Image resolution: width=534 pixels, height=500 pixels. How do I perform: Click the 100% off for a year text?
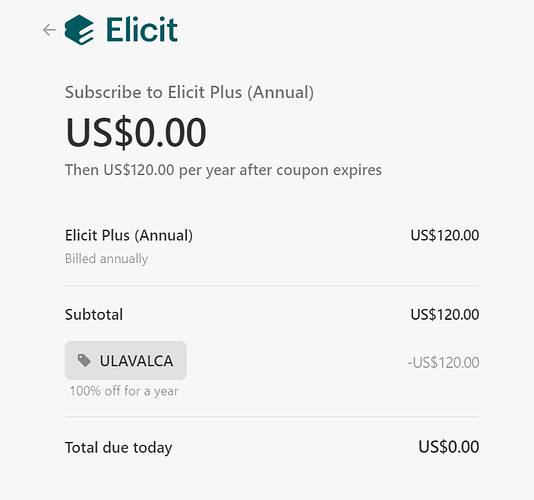click(124, 391)
